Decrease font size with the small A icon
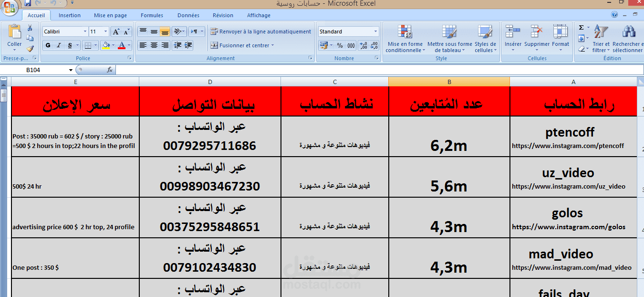 point(127,32)
